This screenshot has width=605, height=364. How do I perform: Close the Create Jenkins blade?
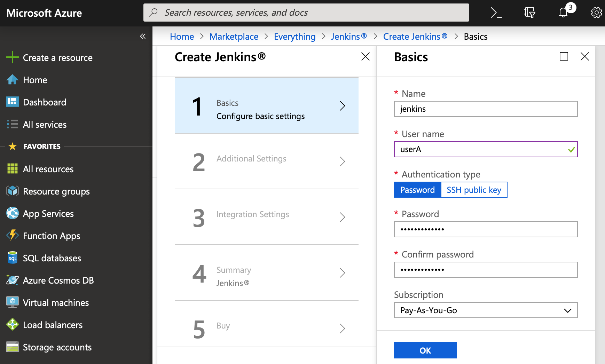(365, 56)
